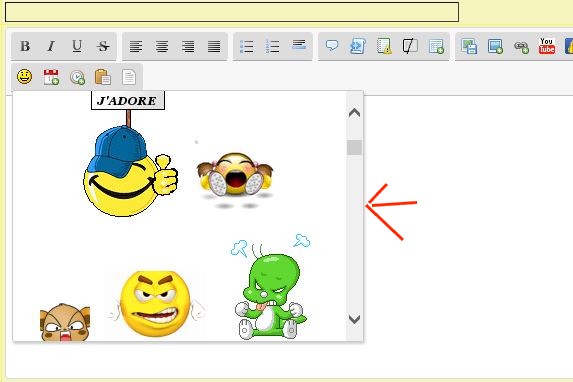
Task: Choose the angry yellow smiley
Action: click(156, 303)
